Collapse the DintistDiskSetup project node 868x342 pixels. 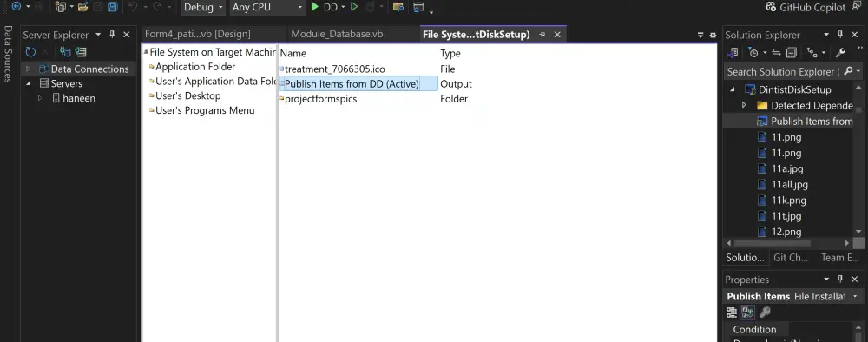click(x=733, y=89)
